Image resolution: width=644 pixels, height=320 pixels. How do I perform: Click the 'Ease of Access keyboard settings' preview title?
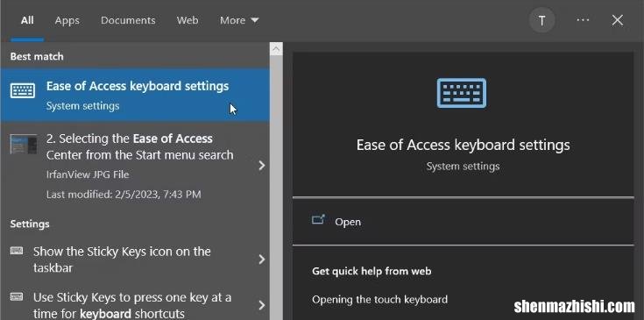tap(463, 145)
